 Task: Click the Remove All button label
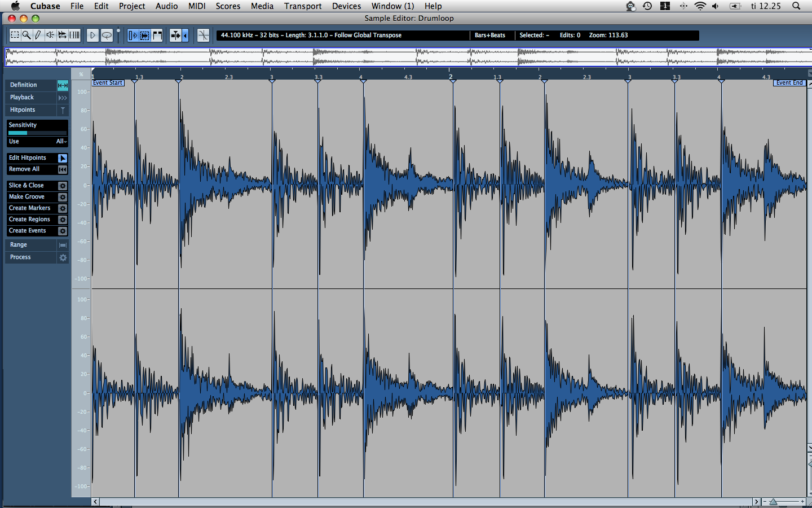24,169
